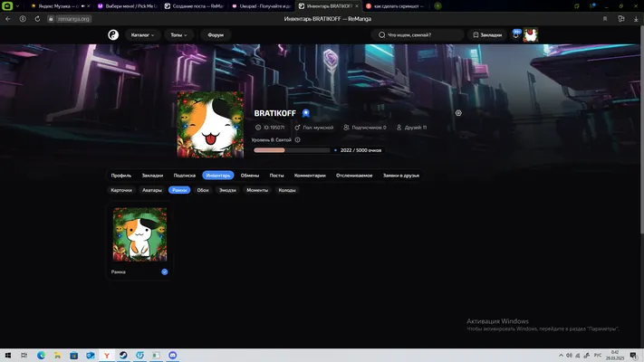Image resolution: width=644 pixels, height=362 pixels.
Task: Select the Аватары inventory category
Action: coord(152,190)
